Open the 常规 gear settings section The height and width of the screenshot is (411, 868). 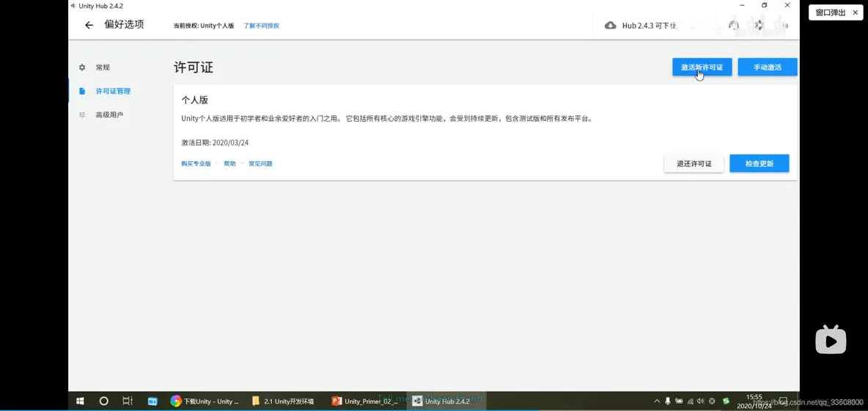pyautogui.click(x=82, y=67)
